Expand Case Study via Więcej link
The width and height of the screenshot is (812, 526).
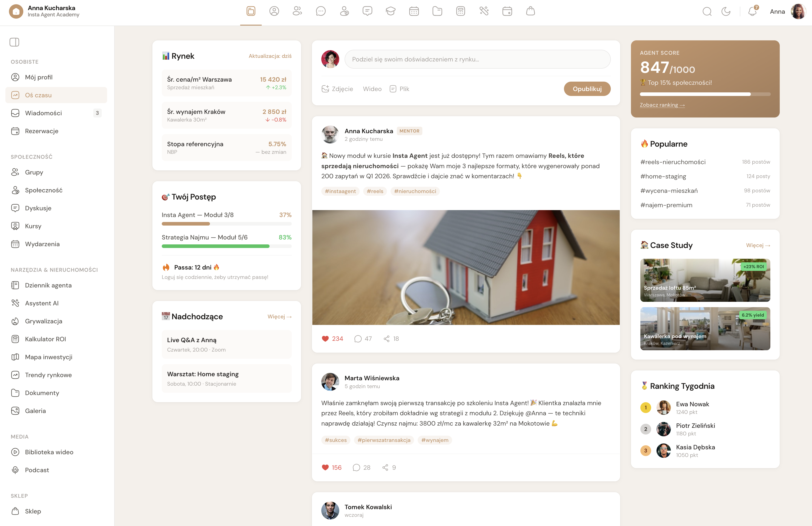click(x=758, y=246)
